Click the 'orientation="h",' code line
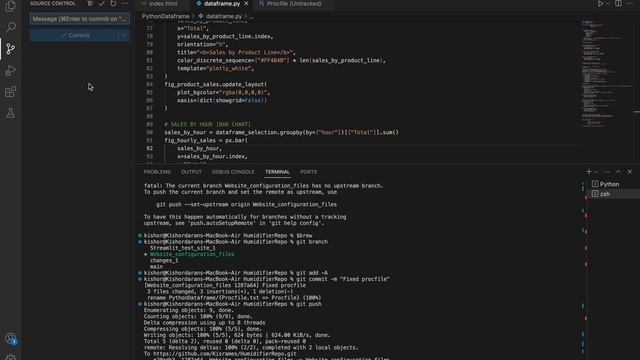This screenshot has width=640, height=360. [x=202, y=44]
